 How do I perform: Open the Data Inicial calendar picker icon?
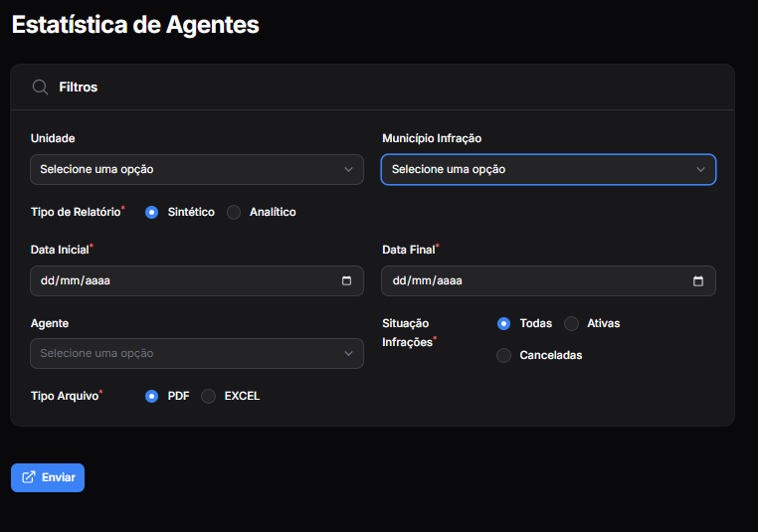coord(346,280)
